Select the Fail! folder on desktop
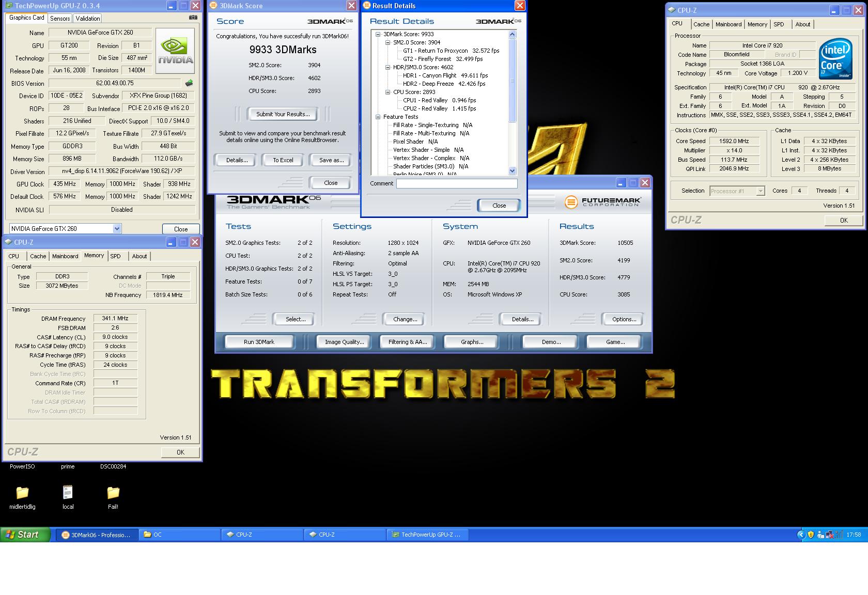This screenshot has height=595, width=868. coord(113,497)
